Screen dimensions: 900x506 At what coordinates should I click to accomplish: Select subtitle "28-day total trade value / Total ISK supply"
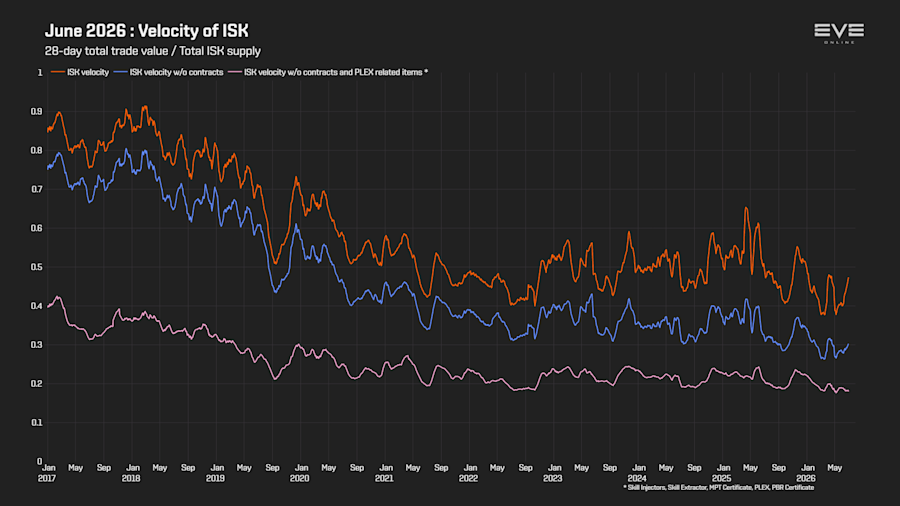coord(153,51)
